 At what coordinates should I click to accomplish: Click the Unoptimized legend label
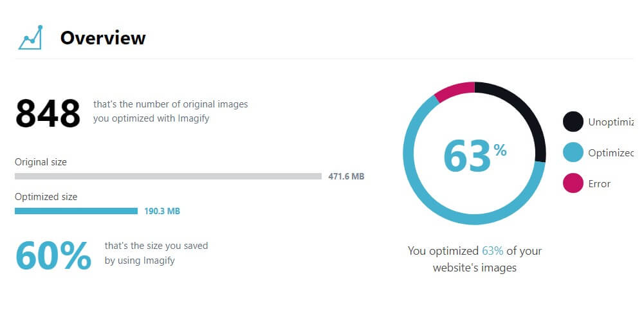pyautogui.click(x=611, y=122)
